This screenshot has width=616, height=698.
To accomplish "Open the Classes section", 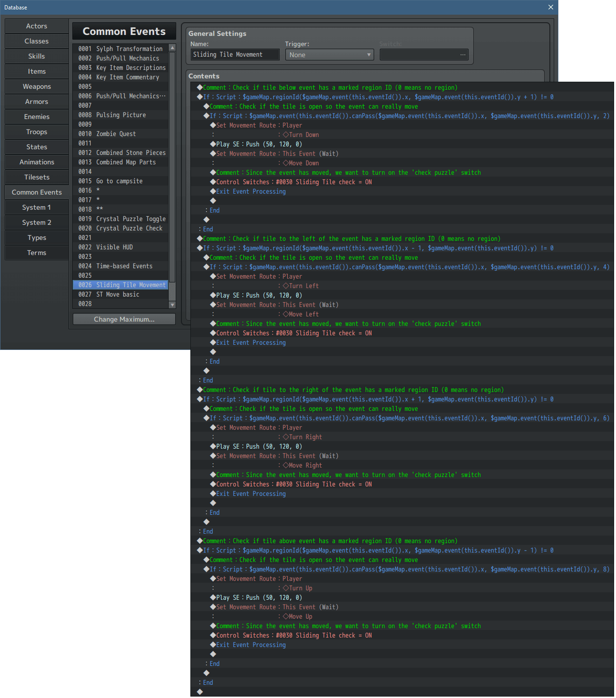I will [36, 41].
